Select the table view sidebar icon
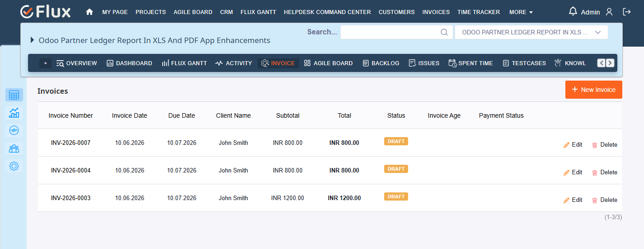 14,95
